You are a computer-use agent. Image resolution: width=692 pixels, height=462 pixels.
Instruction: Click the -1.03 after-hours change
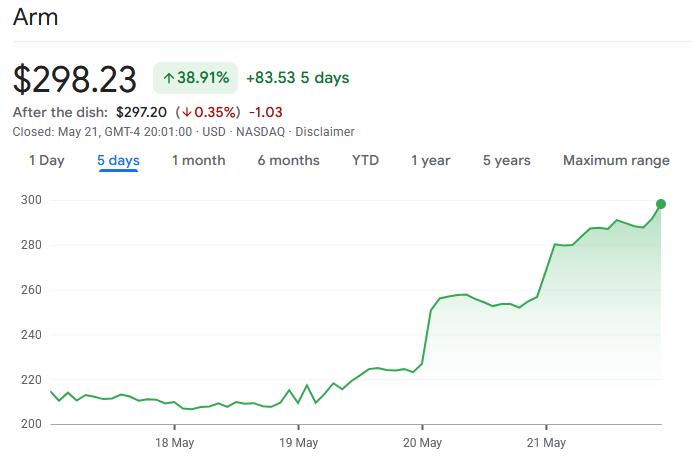click(x=266, y=112)
